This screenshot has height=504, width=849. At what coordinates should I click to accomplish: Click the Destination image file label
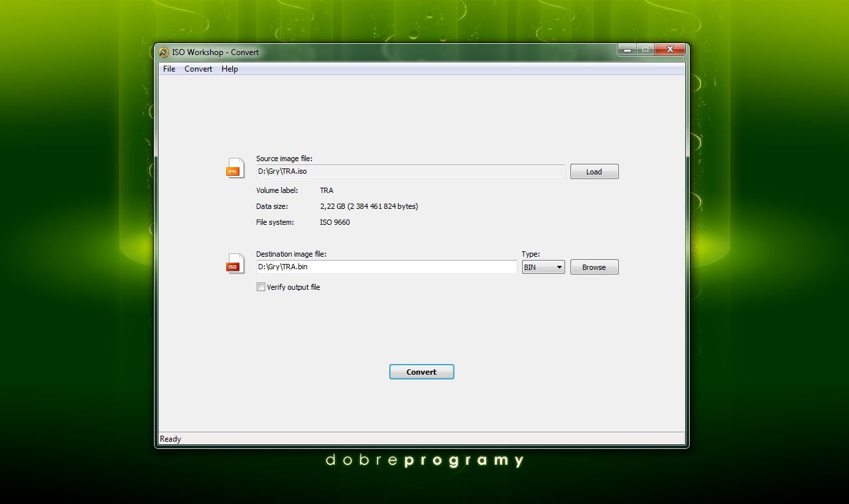[291, 254]
